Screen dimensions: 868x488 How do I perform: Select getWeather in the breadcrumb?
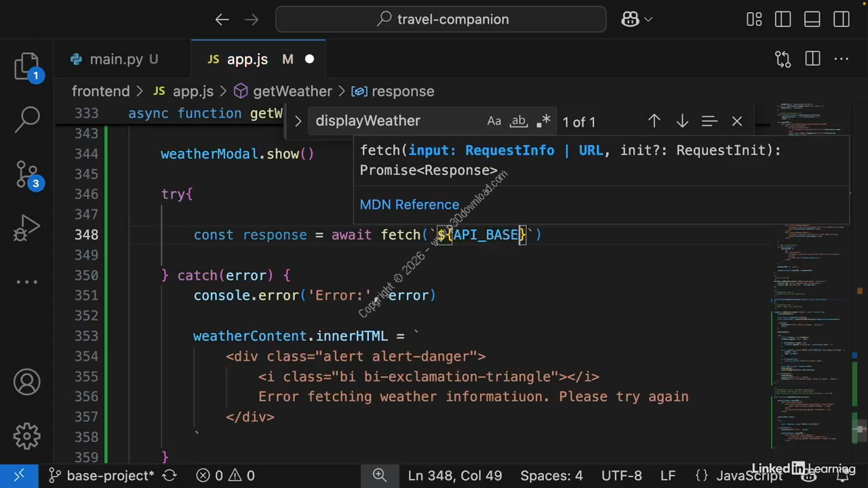tap(292, 91)
